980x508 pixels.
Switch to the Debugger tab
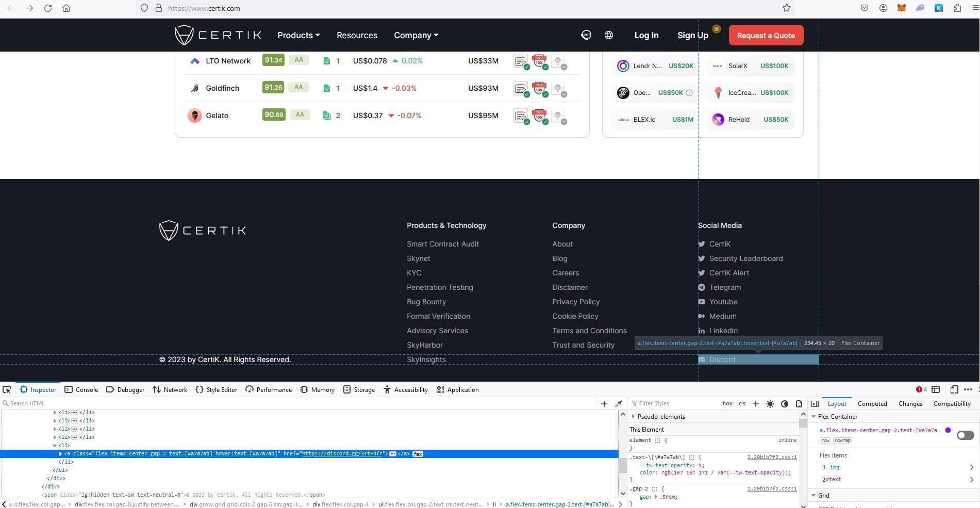[x=125, y=389]
